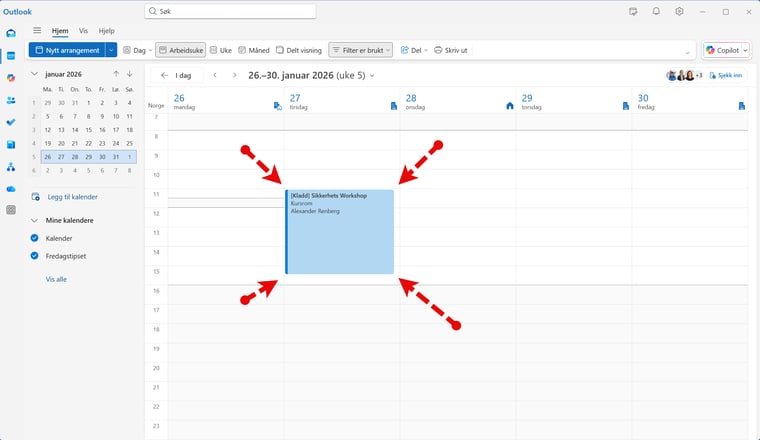Viewport: 760px width, 440px height.
Task: Open Nytt arrangement dropdown arrow
Action: point(111,50)
